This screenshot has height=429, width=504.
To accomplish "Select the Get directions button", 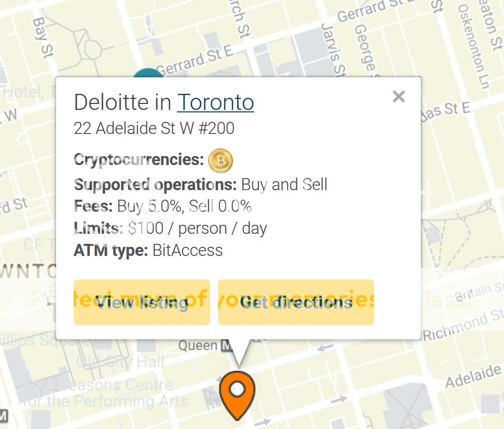I will click(x=296, y=302).
